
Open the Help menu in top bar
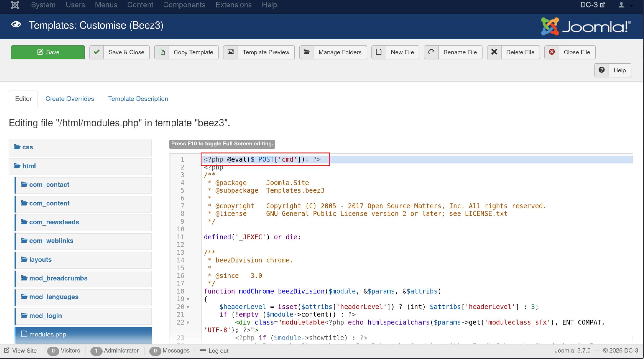(269, 5)
